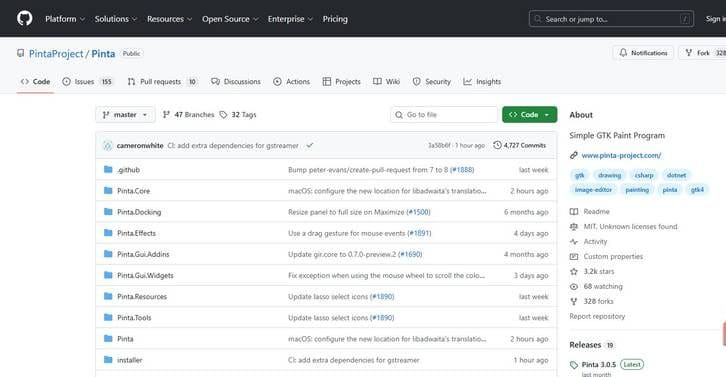Open the Pinta.Resources folder
726x377 pixels.
click(x=142, y=296)
